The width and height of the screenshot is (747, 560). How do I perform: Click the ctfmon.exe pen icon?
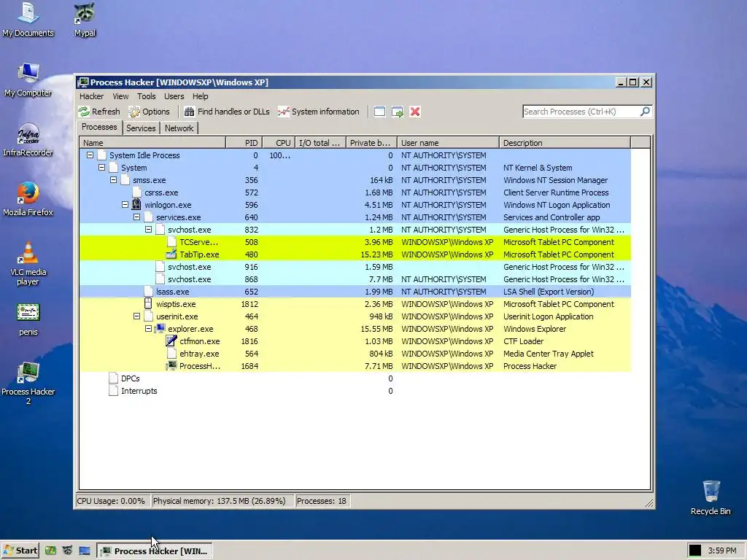click(171, 341)
